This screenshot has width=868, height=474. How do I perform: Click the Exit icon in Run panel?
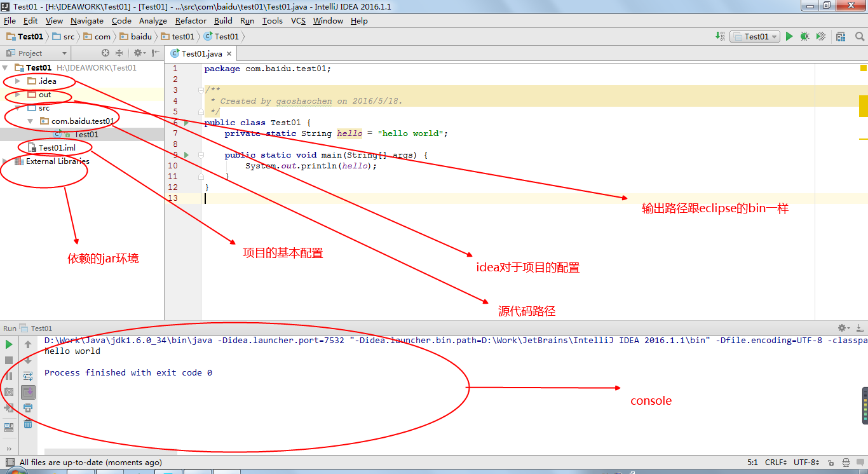9,408
